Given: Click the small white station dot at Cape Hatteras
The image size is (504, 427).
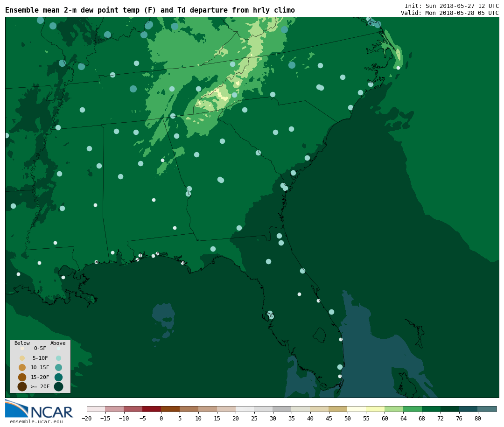Looking at the screenshot, I should coord(398,68).
